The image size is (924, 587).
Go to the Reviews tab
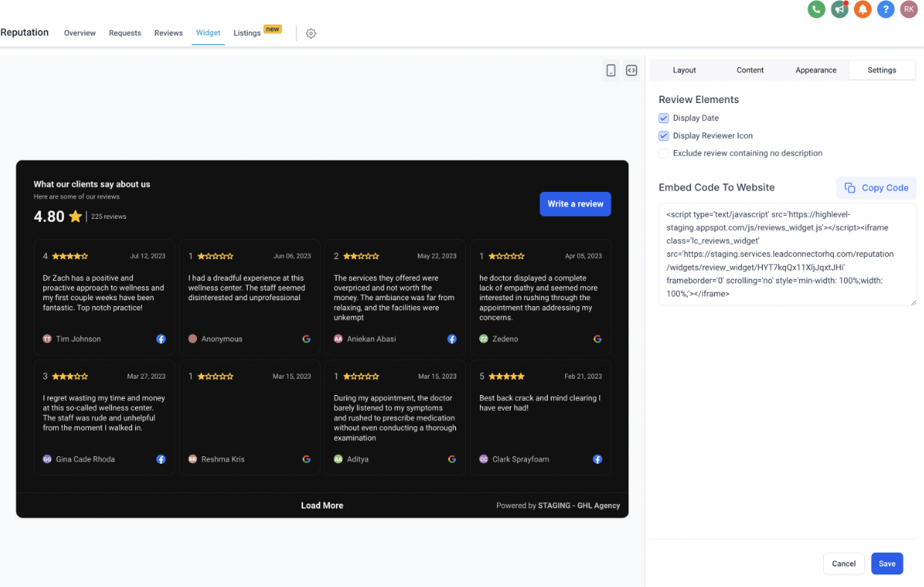pos(169,33)
